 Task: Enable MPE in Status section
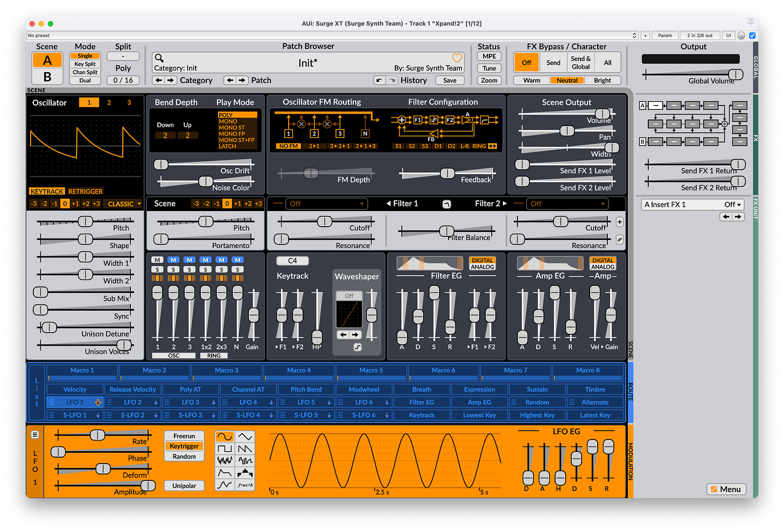(489, 57)
